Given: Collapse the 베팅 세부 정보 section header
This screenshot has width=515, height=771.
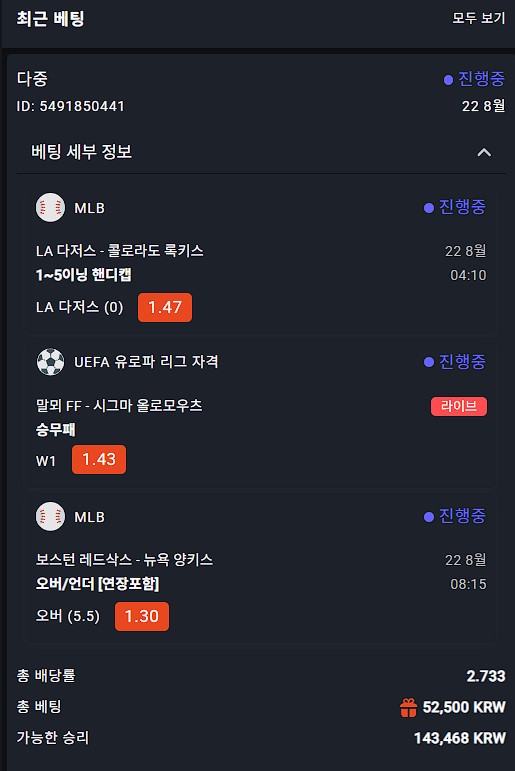Looking at the screenshot, I should (261, 152).
